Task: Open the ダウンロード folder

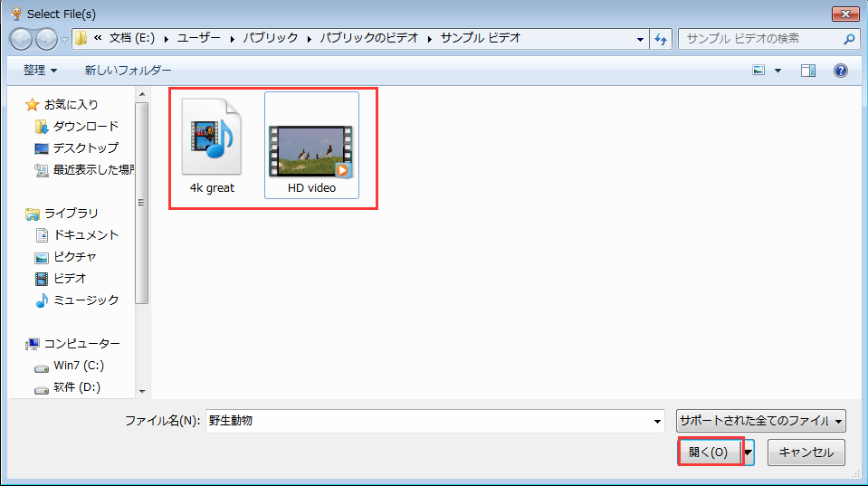Action: pos(86,126)
